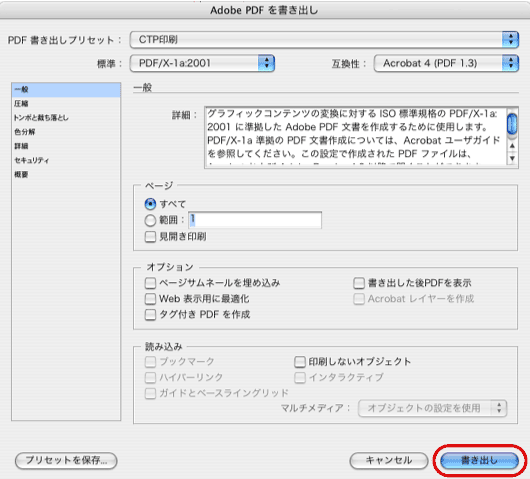
Task: Toggle the 見開き印刷 checkbox
Action: tap(150, 237)
